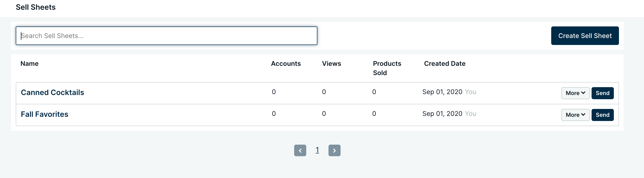
Task: Click the 'You' creator label for Fall Favorites
Action: pyautogui.click(x=470, y=114)
